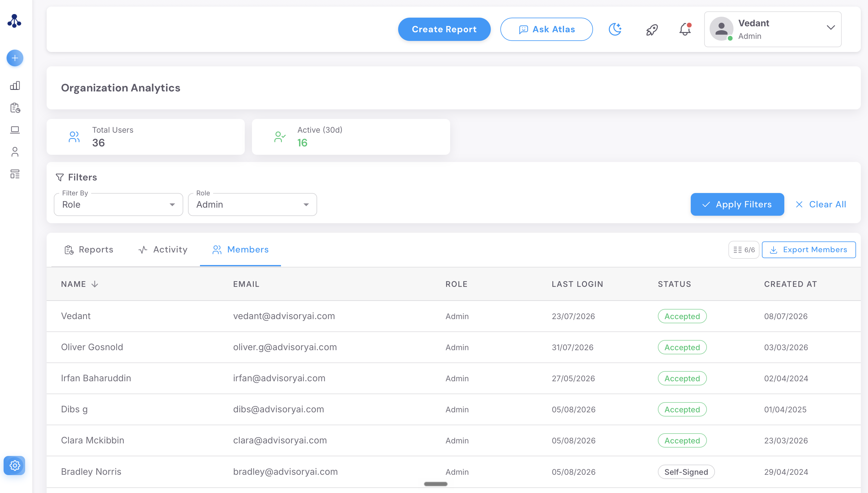
Task: Click Clara Mckibbin name cell
Action: coord(93,440)
